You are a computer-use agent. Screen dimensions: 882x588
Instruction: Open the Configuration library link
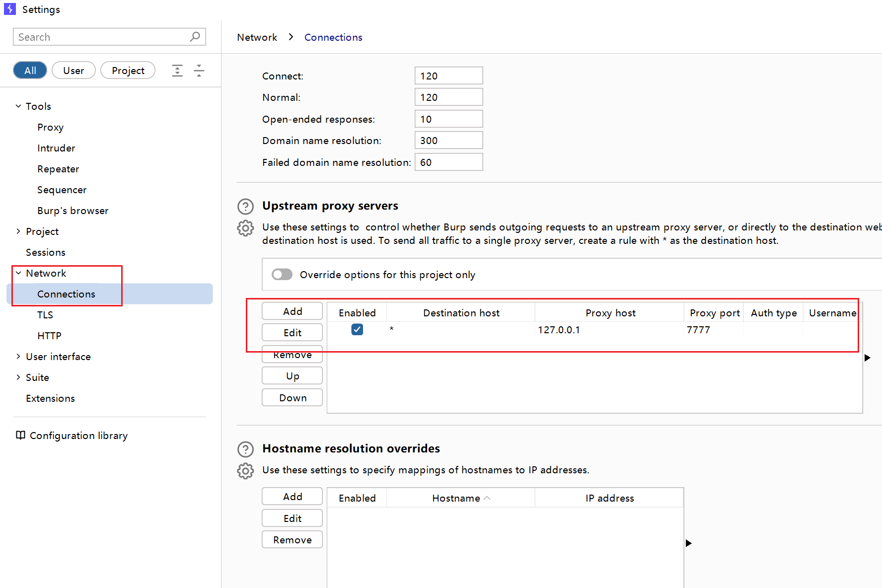click(78, 436)
